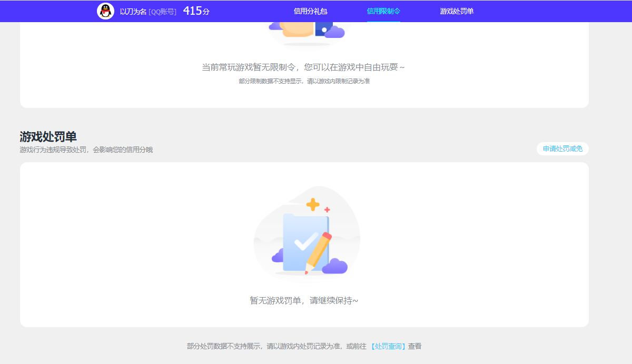Open the 游戏处罚单 tab in the navigation
The height and width of the screenshot is (364, 632).
(x=456, y=11)
